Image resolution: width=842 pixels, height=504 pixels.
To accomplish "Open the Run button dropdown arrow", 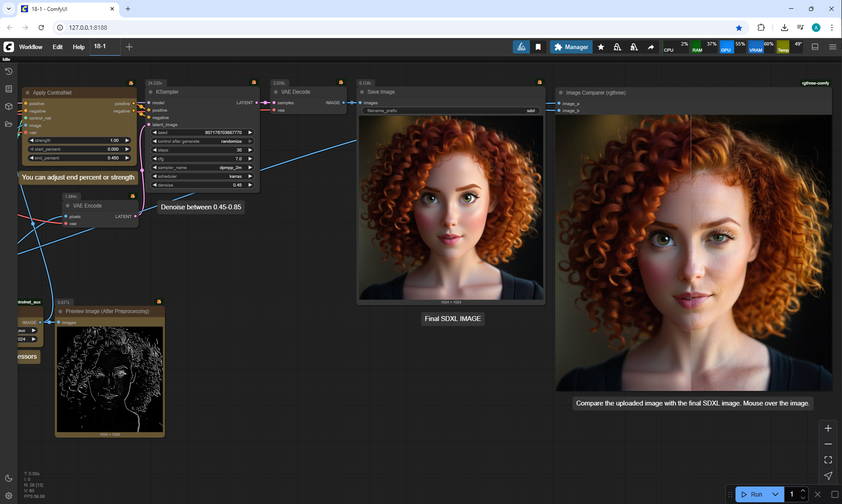I will [x=775, y=494].
